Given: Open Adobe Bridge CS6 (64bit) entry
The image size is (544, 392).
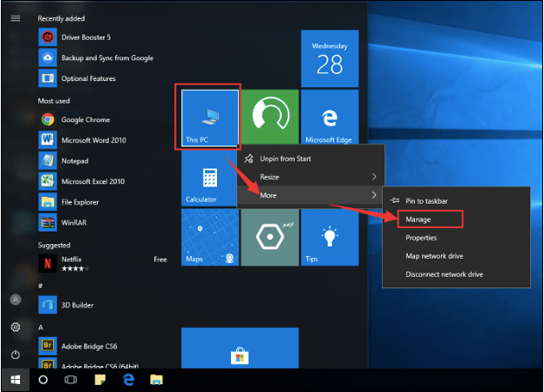Looking at the screenshot, I should click(x=88, y=363).
